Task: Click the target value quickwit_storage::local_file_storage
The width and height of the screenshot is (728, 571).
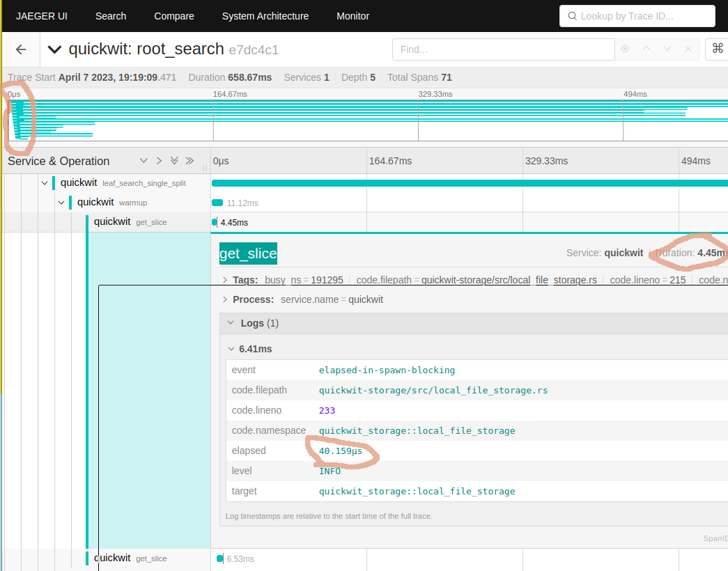Action: point(417,491)
